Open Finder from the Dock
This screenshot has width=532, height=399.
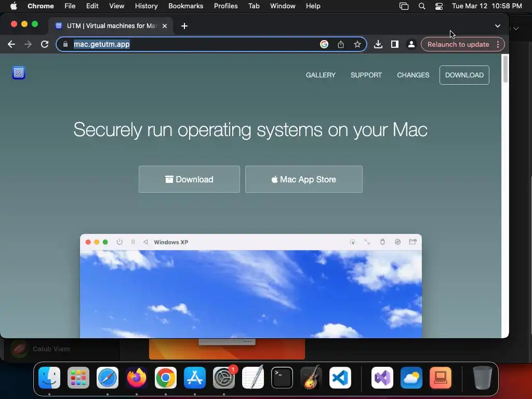49,378
